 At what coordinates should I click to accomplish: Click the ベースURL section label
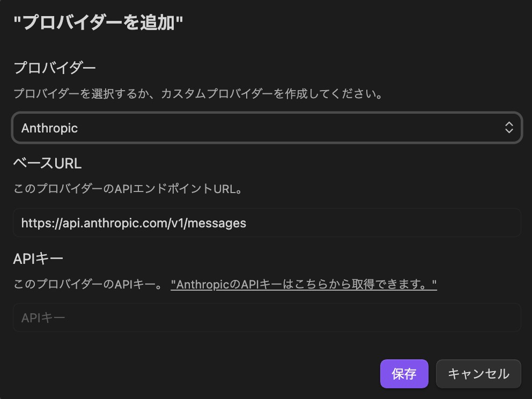coord(47,163)
